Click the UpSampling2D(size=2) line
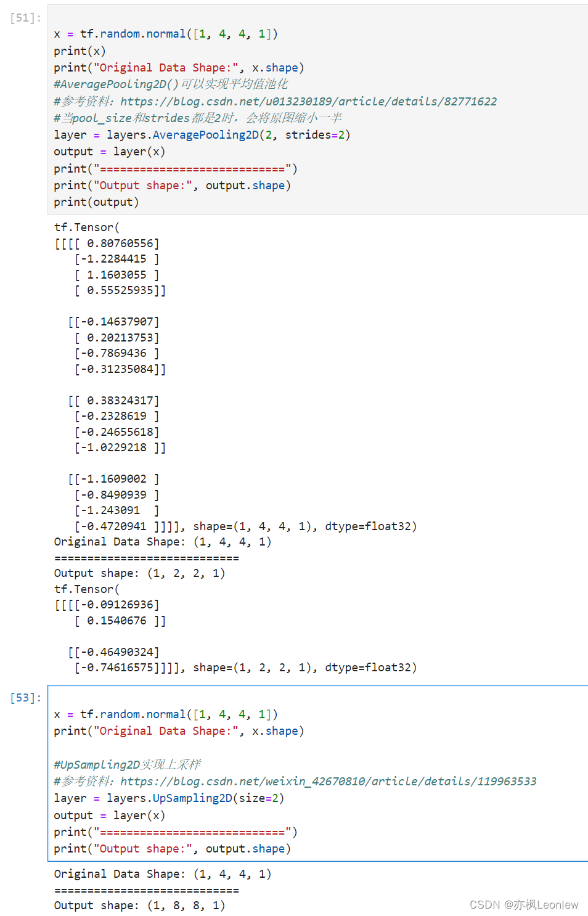This screenshot has height=916, width=588. (x=168, y=798)
